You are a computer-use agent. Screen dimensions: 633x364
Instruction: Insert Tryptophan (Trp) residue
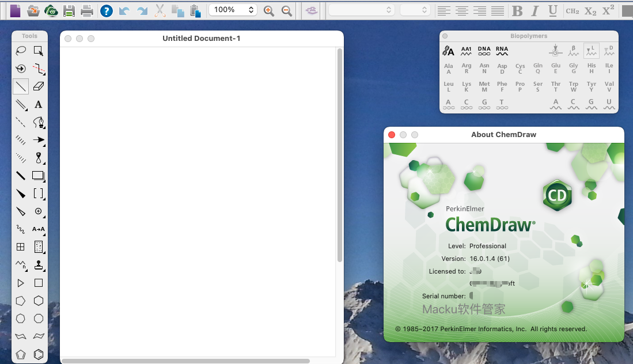[x=573, y=86]
